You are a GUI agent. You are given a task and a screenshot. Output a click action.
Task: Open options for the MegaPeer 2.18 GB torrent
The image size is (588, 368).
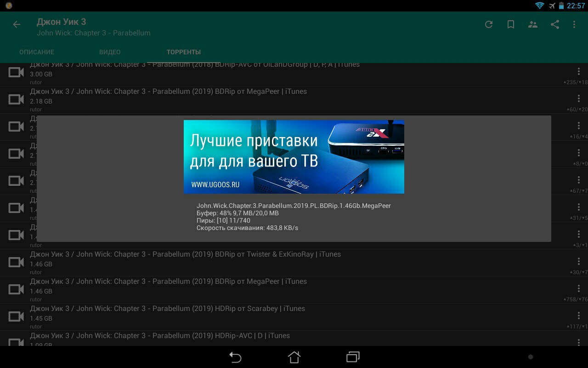(579, 98)
